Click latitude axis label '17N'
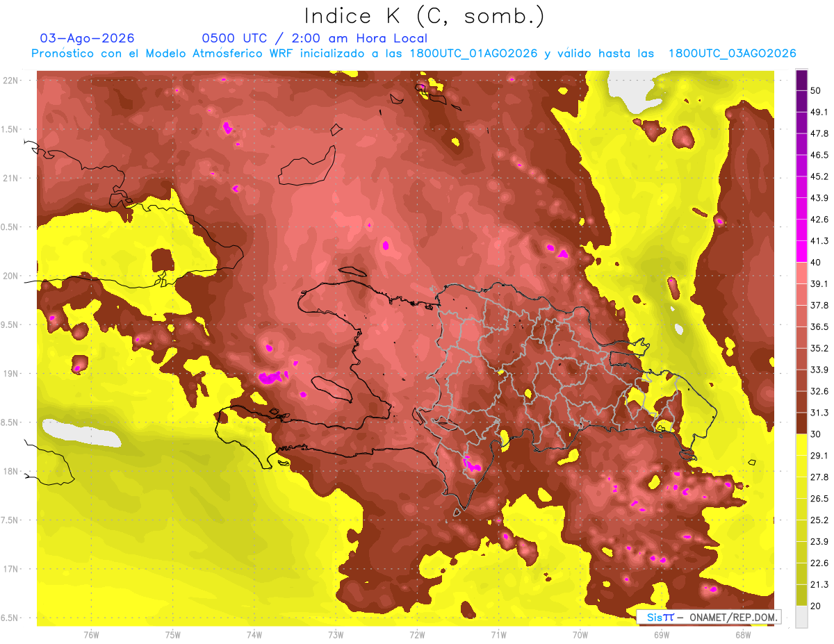The width and height of the screenshot is (834, 644). (10, 570)
